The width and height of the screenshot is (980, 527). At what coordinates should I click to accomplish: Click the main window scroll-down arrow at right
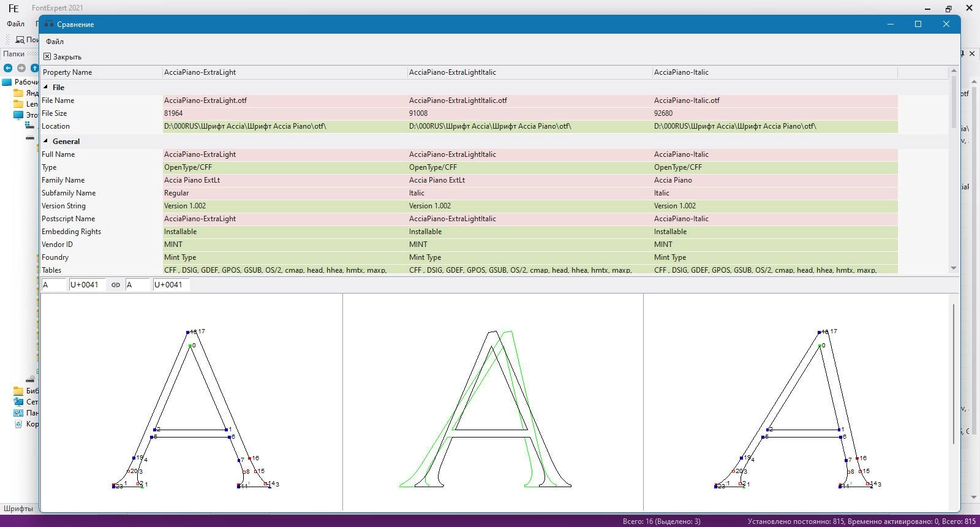coord(974,498)
